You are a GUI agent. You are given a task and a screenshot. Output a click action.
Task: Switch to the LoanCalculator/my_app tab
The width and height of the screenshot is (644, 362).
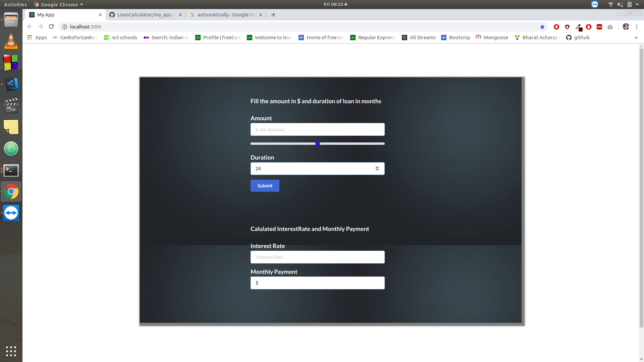(x=144, y=15)
